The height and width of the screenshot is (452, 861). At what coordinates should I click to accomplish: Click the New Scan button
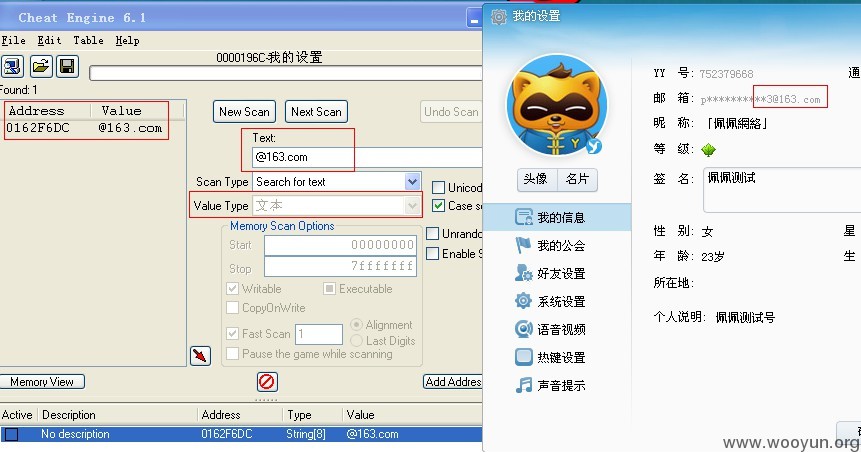pos(244,111)
